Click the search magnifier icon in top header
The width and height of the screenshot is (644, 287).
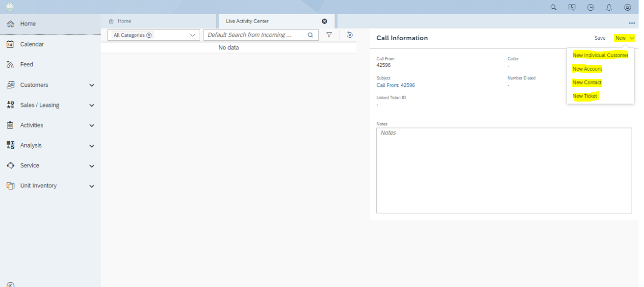tap(553, 7)
